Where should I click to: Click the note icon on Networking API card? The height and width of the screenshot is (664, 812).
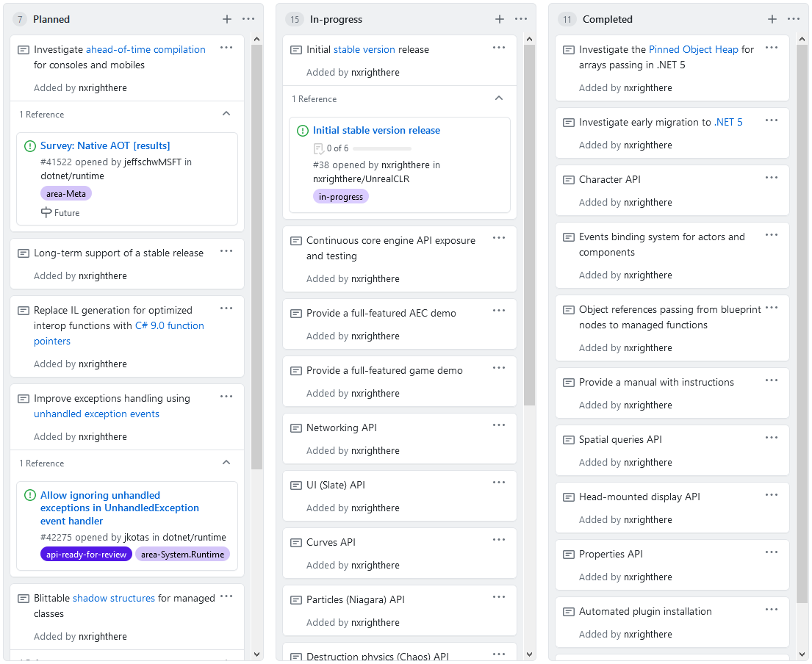tap(295, 428)
